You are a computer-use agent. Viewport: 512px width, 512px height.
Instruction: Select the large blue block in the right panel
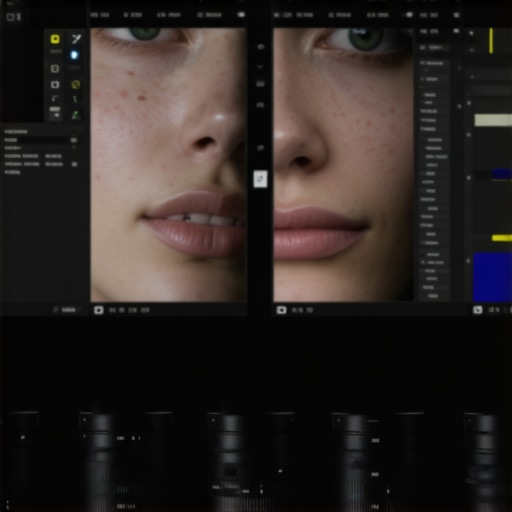point(492,277)
